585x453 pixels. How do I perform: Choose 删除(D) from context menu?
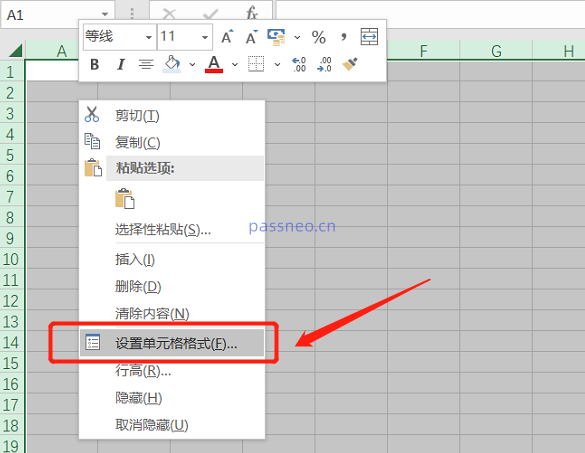(172, 287)
